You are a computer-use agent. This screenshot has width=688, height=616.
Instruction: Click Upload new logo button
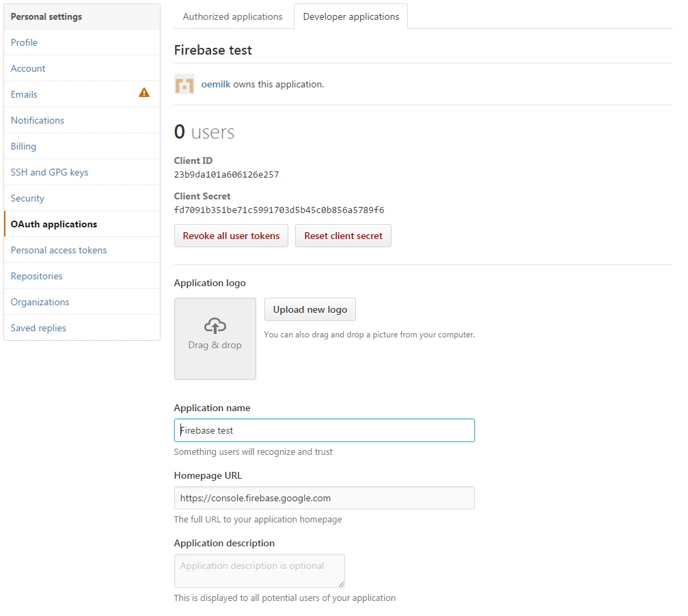coord(310,309)
